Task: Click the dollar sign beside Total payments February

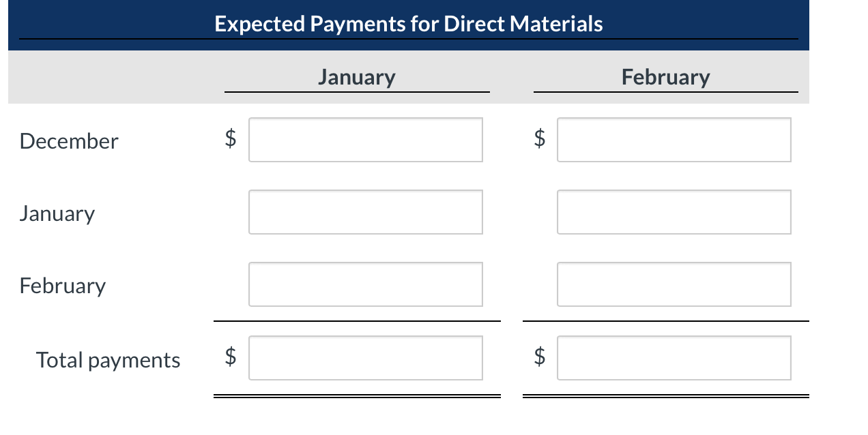Action: 540,355
